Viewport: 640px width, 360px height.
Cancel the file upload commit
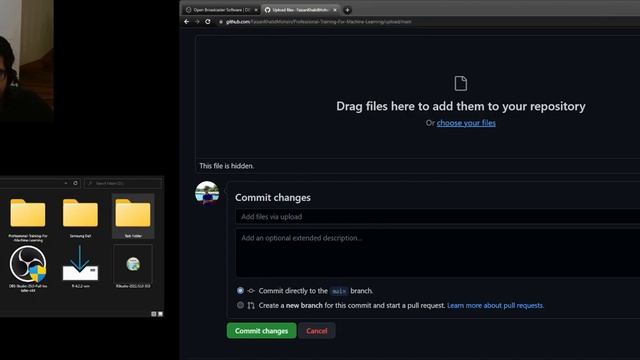pos(317,331)
